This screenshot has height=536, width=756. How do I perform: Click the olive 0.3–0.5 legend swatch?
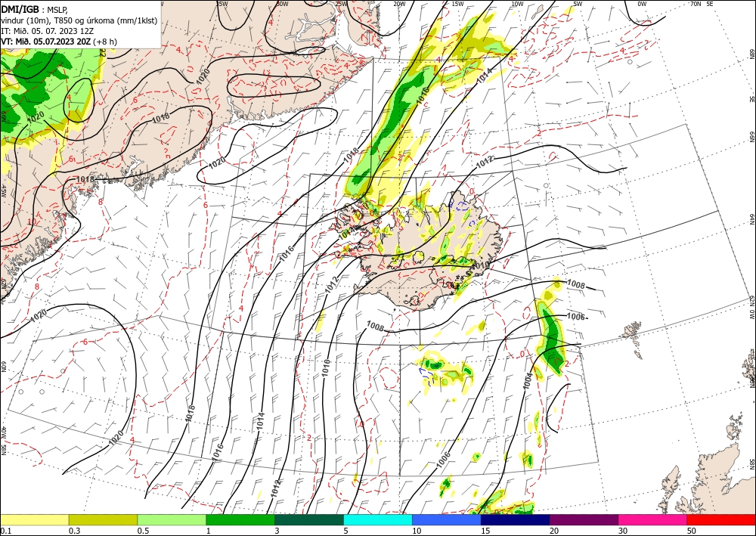pyautogui.click(x=103, y=519)
